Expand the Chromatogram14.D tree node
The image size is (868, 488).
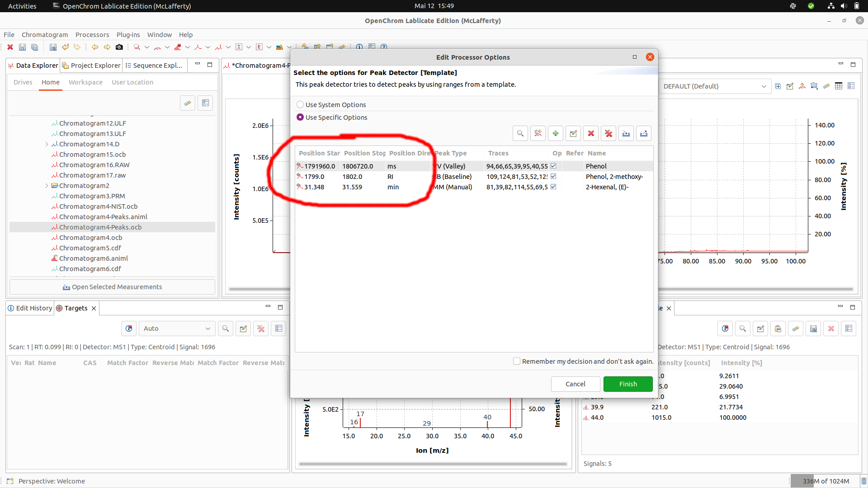(47, 144)
